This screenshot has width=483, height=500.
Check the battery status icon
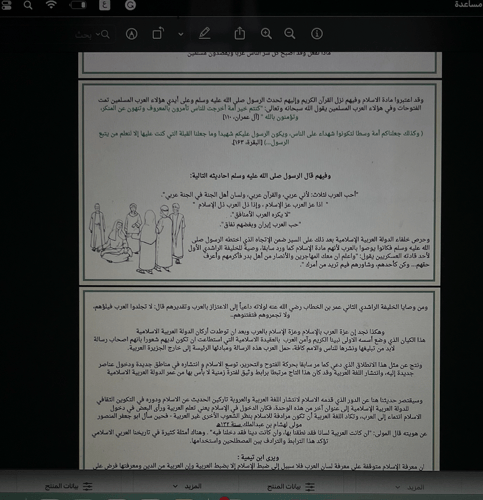(x=78, y=5)
